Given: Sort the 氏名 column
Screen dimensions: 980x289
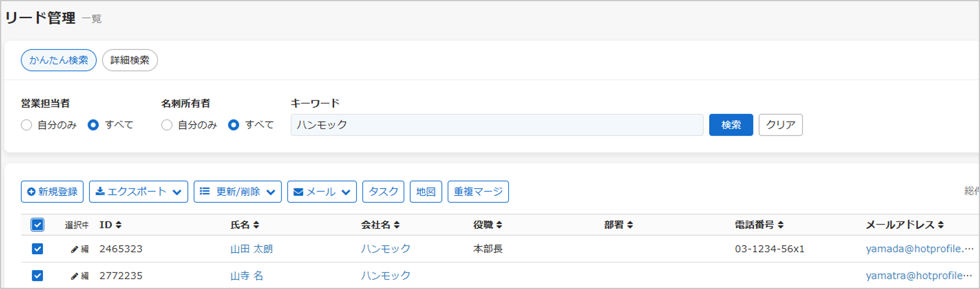Looking at the screenshot, I should tap(256, 225).
